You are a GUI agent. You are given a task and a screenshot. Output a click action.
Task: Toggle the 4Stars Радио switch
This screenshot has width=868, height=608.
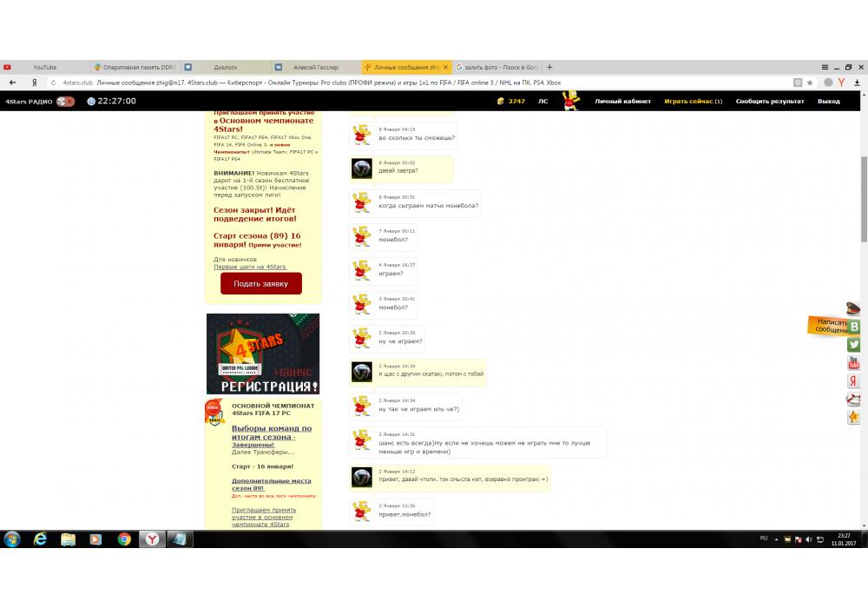click(65, 102)
